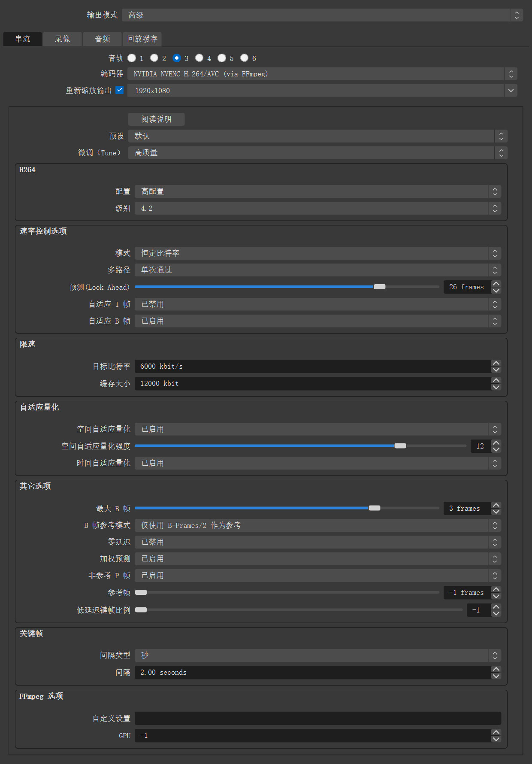532x764 pixels.
Task: Decrease 低延迟键帧比例 with down arrow
Action: (496, 613)
